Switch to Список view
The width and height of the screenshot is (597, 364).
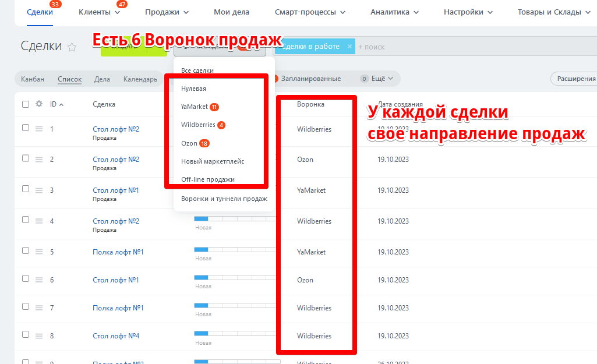click(x=70, y=79)
